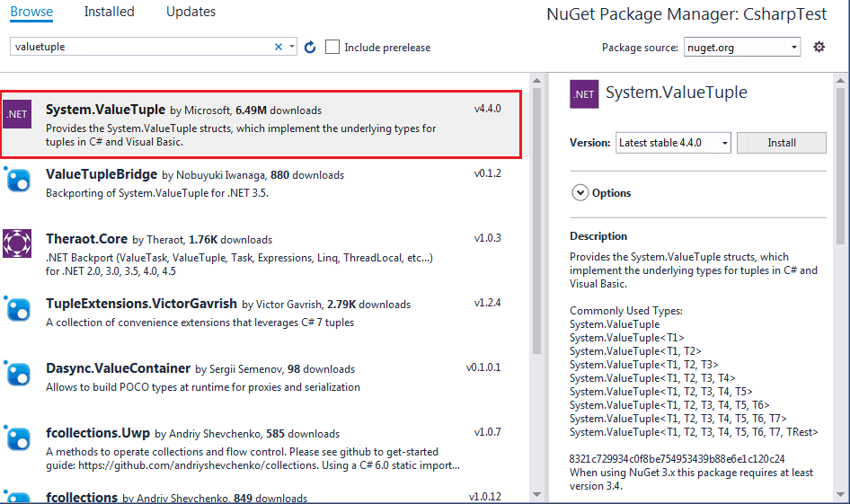850x504 pixels.
Task: Click the refresh icon next to search box
Action: click(310, 47)
